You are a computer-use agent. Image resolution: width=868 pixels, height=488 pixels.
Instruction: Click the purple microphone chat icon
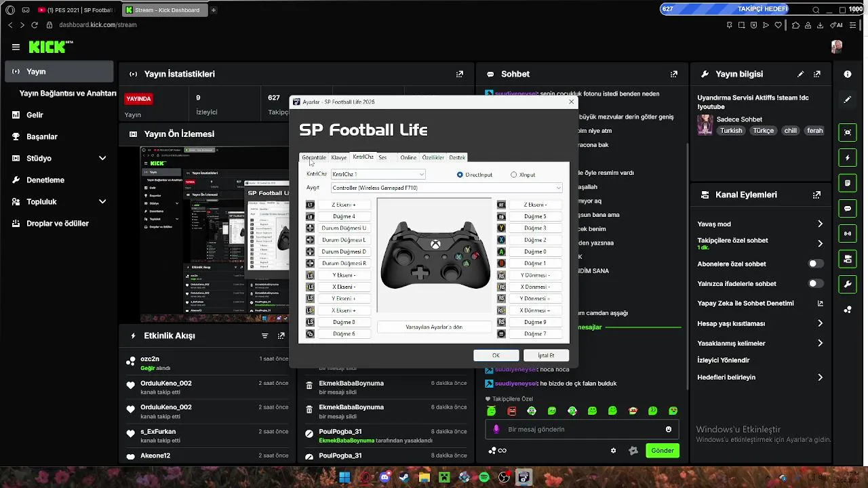(496, 429)
